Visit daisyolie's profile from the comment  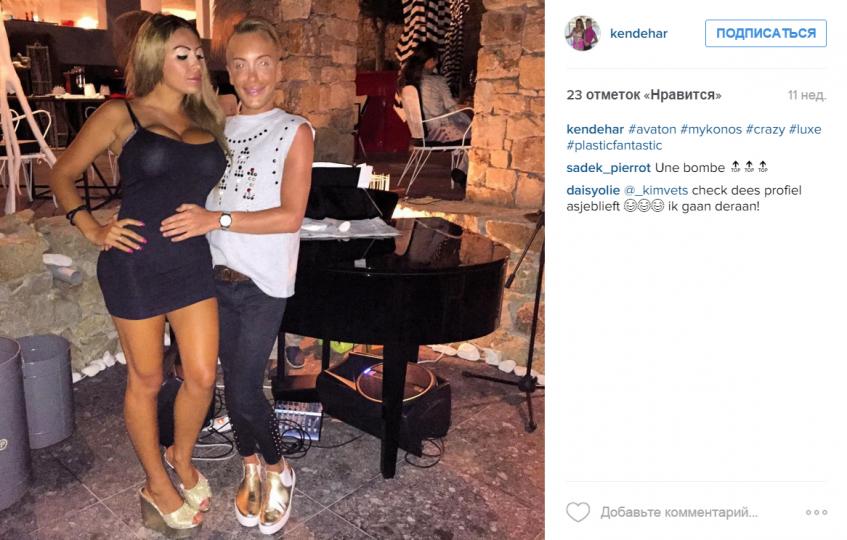[x=593, y=191]
